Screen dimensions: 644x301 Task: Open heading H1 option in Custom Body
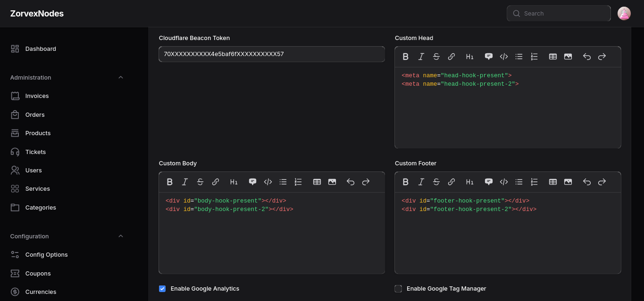click(234, 182)
